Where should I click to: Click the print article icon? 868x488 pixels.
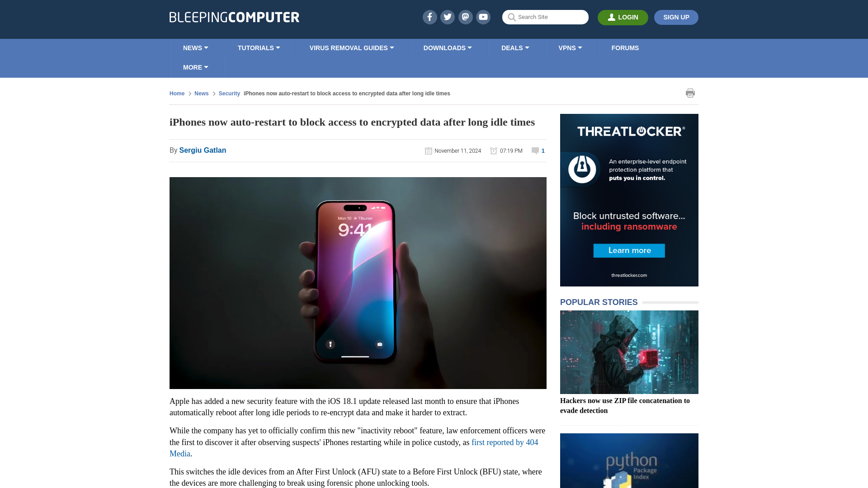pos(690,94)
